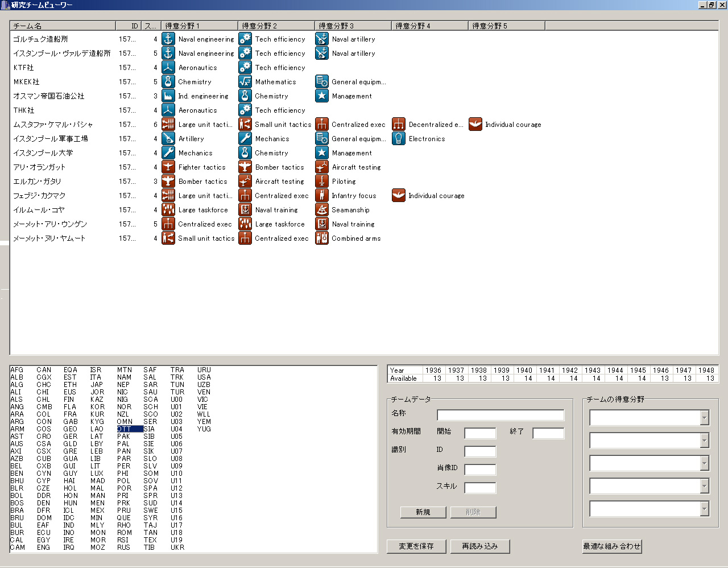The width and height of the screenshot is (728, 568).
Task: Click the Individual courage icon for ムスタファ・ケマル・パシャ
Action: [475, 124]
